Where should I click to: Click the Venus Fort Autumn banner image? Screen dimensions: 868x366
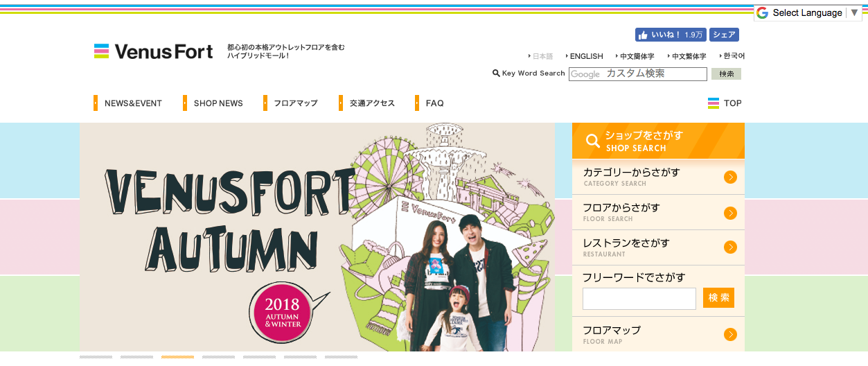[317, 237]
